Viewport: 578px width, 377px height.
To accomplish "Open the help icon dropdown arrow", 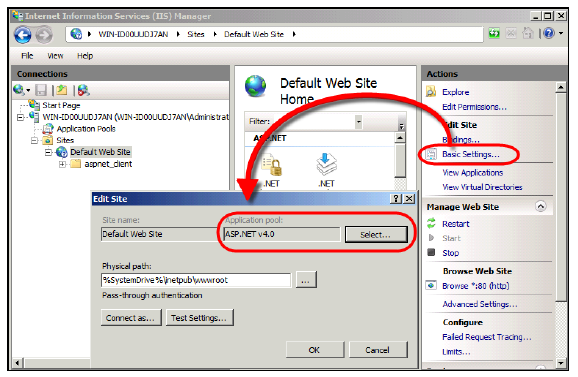I will 561,34.
